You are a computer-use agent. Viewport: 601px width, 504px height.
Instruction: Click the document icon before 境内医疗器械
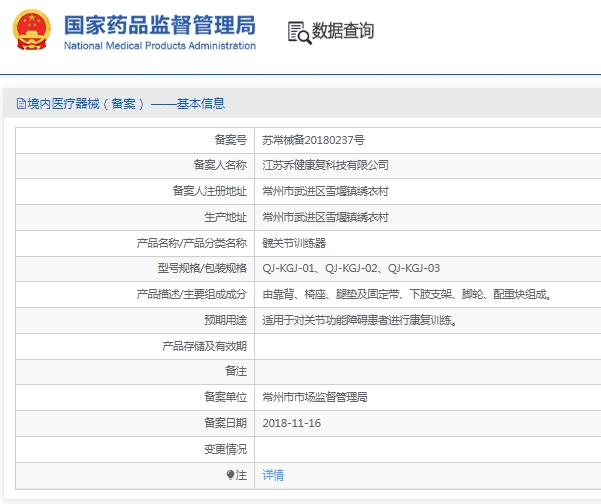point(21,103)
